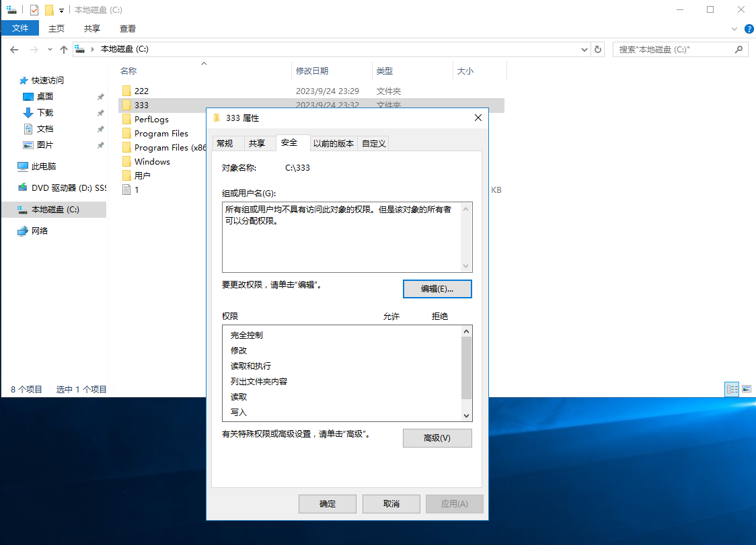Image resolution: width=756 pixels, height=545 pixels.
Task: Cancel the properties dialog with 取消
Action: click(x=391, y=504)
